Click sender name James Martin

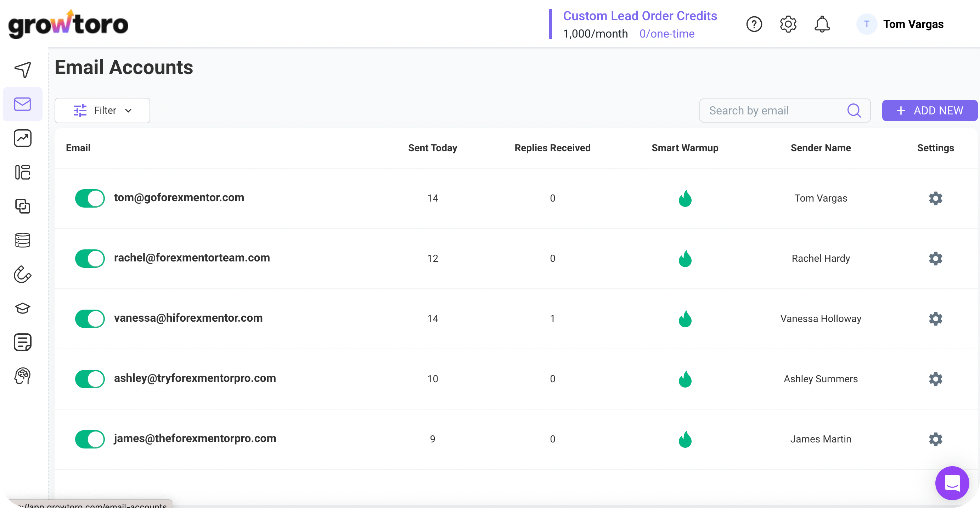[821, 439]
